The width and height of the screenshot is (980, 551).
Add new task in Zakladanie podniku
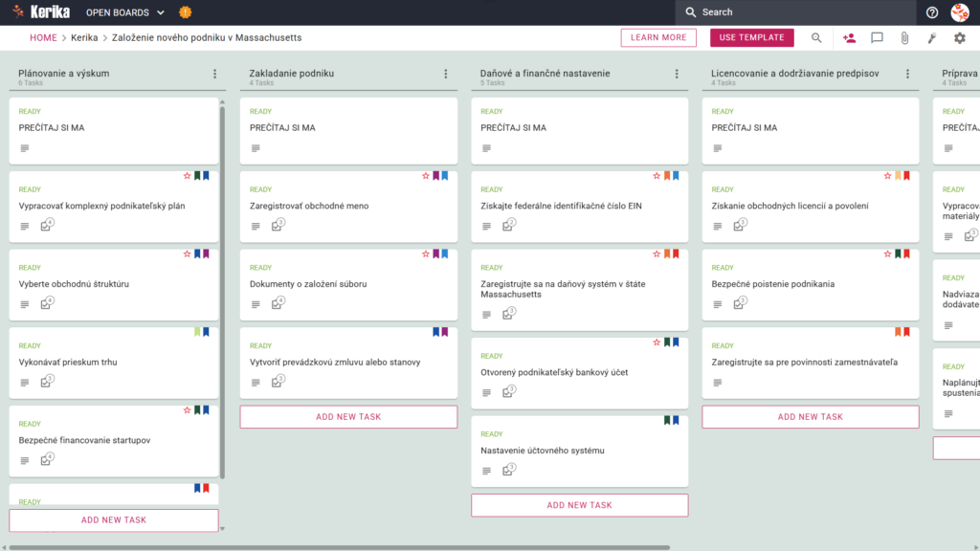tap(348, 417)
